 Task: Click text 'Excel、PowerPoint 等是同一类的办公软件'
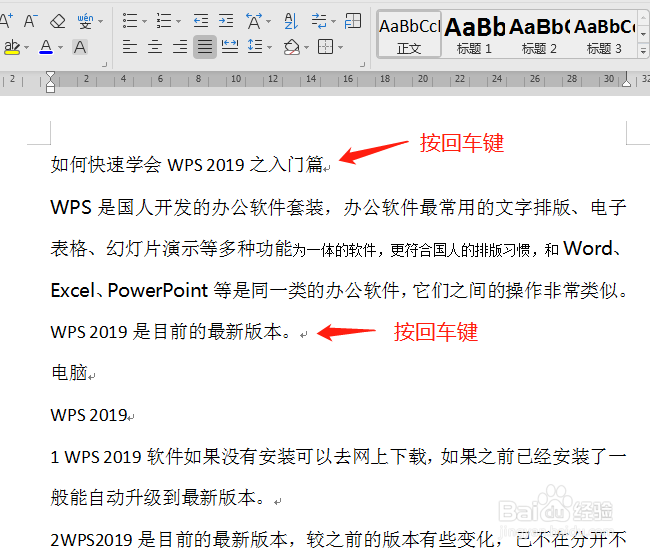click(x=225, y=290)
